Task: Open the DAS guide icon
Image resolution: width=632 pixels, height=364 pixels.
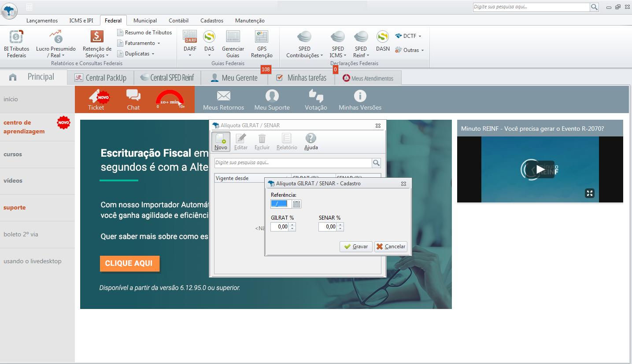Action: click(x=209, y=37)
